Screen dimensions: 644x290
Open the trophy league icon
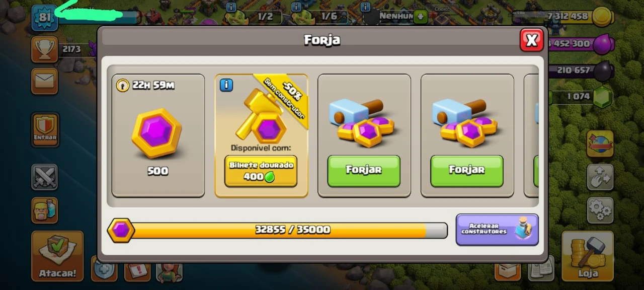45,49
